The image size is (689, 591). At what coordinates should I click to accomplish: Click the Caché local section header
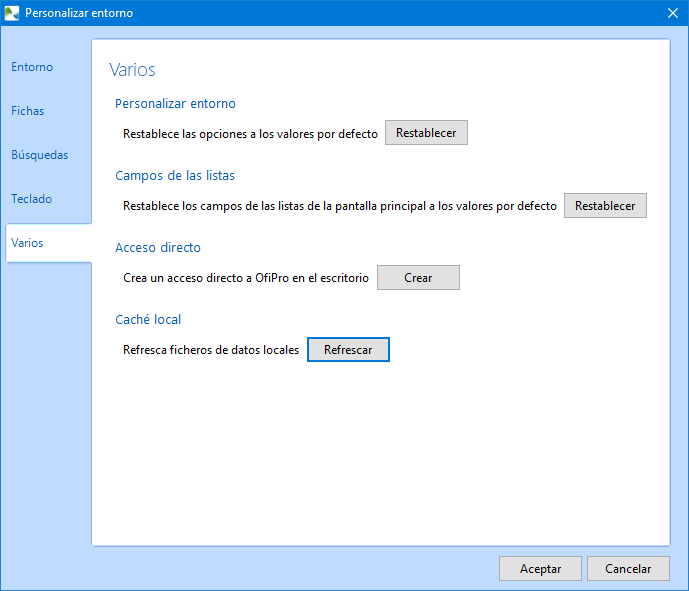point(148,320)
